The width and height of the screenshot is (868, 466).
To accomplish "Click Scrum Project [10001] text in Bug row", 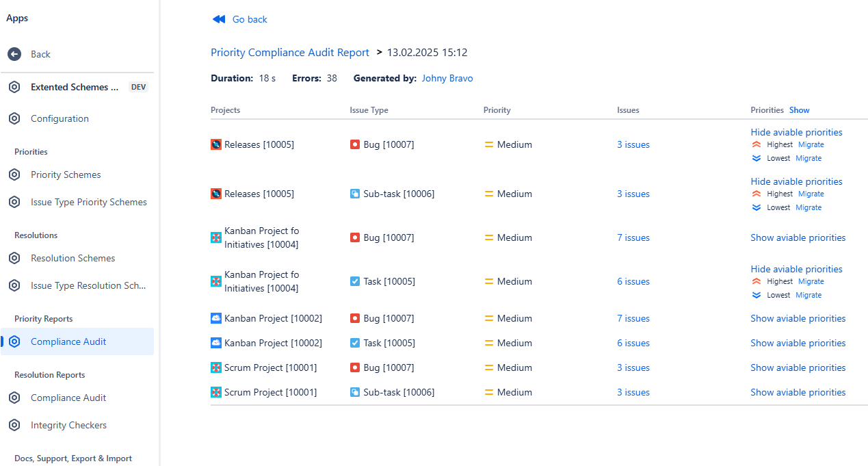I will tap(270, 367).
